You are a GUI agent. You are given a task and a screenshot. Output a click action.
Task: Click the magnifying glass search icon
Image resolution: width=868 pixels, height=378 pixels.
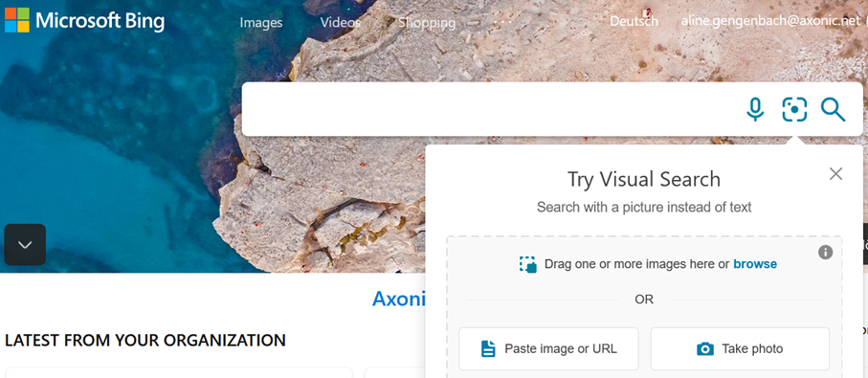click(833, 110)
